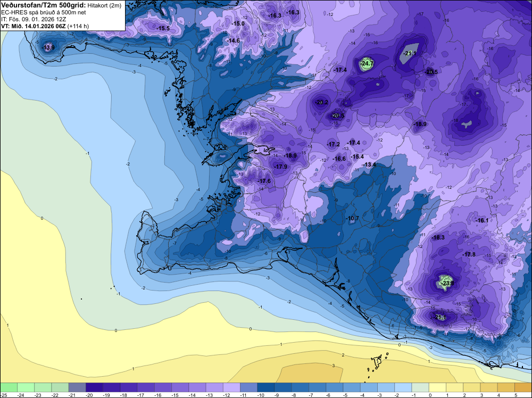
Task: Select the -20.2 temperature value
Action: click(x=322, y=103)
